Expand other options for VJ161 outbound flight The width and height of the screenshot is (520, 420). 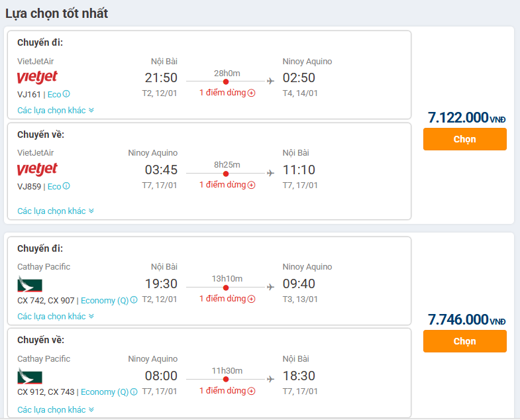56,111
